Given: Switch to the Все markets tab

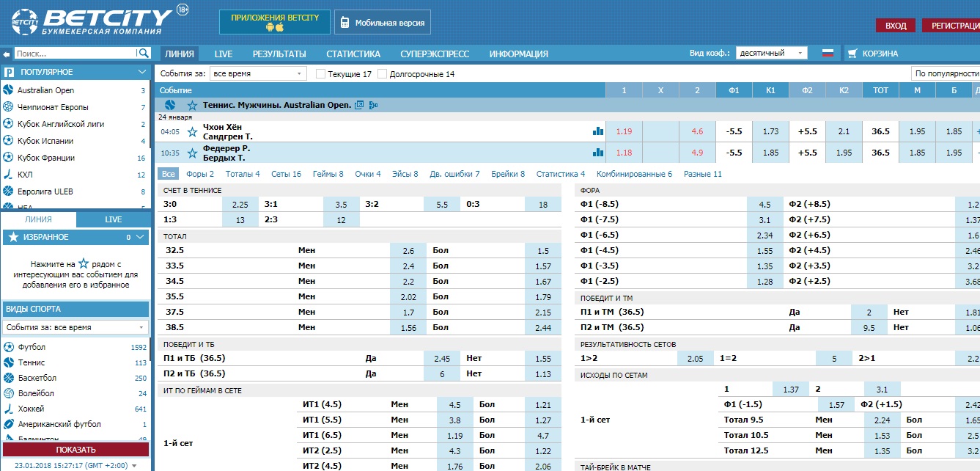Looking at the screenshot, I should point(169,174).
